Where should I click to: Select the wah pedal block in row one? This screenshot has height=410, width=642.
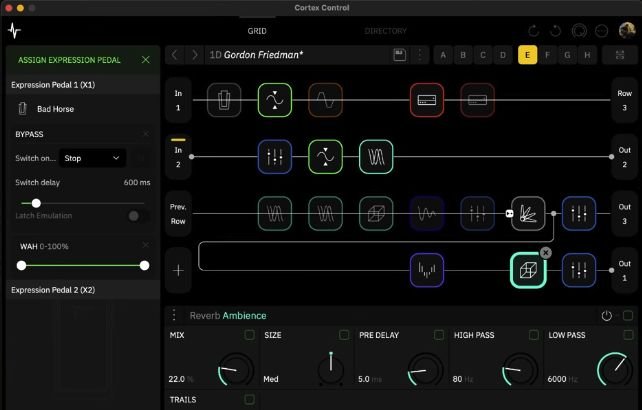point(224,100)
